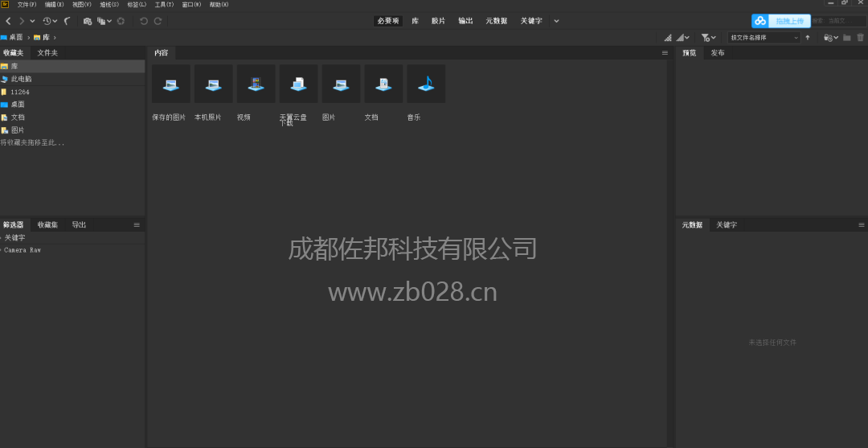Select 图片 in favorites list

point(72,130)
